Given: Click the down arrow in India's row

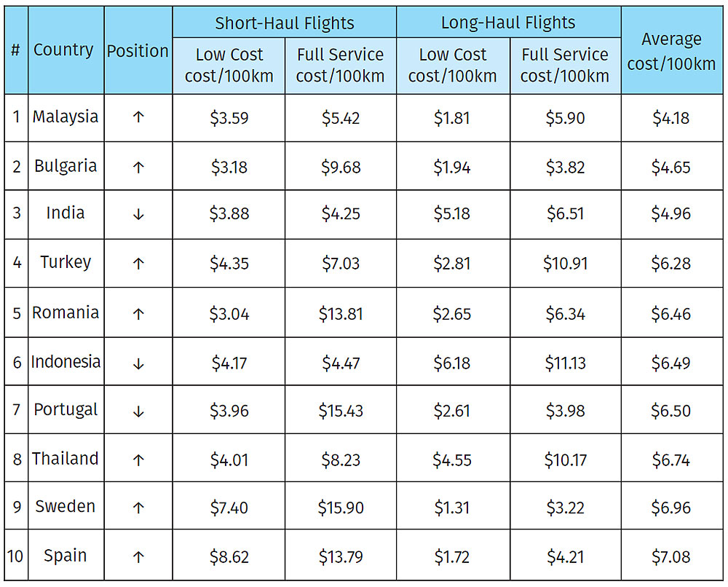Looking at the screenshot, I should point(138,215).
